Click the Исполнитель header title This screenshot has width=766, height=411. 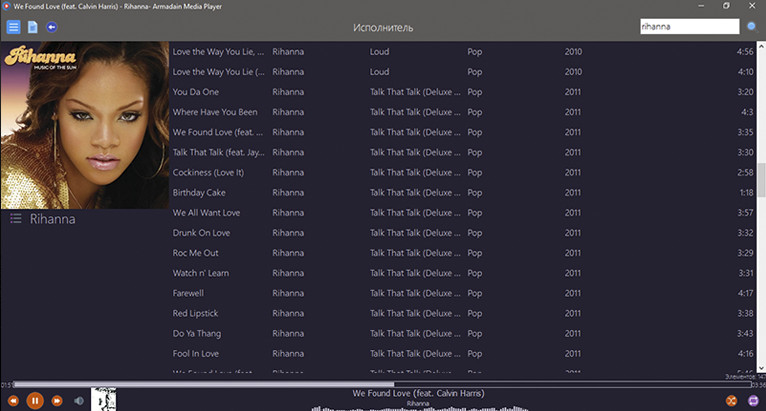pyautogui.click(x=383, y=28)
